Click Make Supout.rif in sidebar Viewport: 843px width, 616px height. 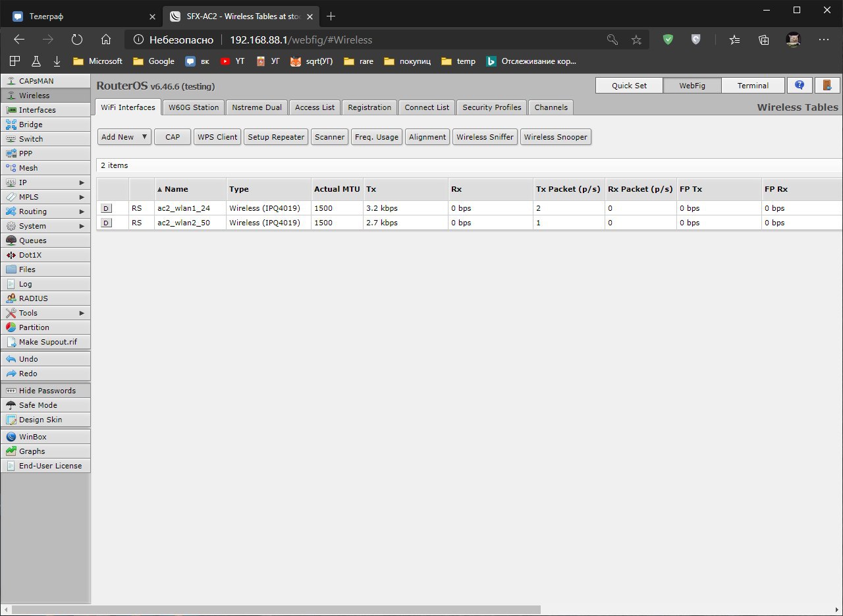coord(45,342)
